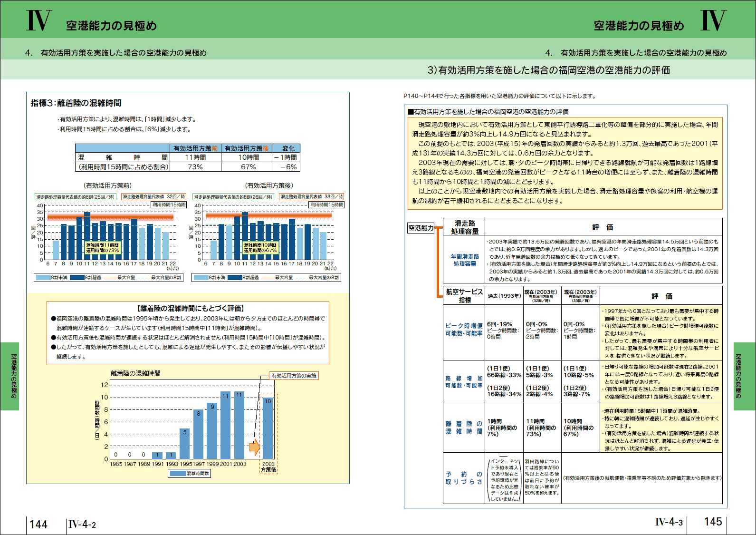
Task: Click the column header 過去(1993年)
Action: pyautogui.click(x=504, y=296)
